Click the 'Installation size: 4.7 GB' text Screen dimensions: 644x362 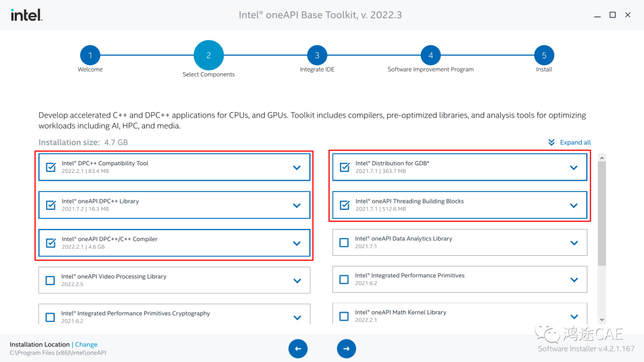click(83, 142)
